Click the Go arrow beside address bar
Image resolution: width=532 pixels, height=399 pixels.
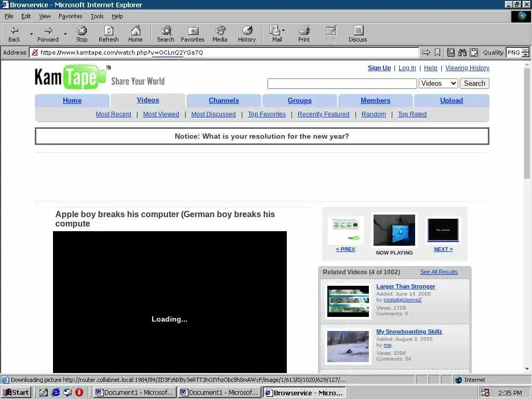[x=426, y=52]
